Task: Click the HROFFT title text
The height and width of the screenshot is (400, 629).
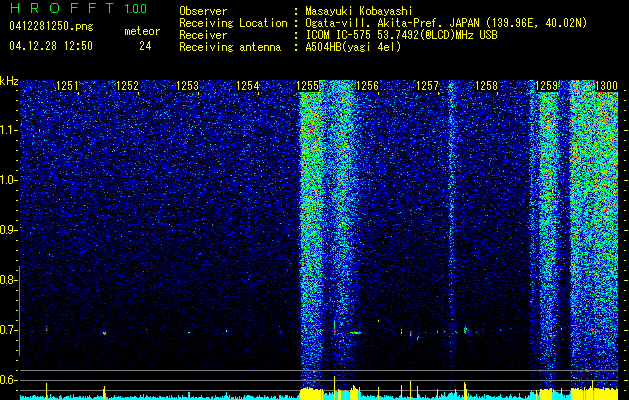Action: click(x=62, y=8)
